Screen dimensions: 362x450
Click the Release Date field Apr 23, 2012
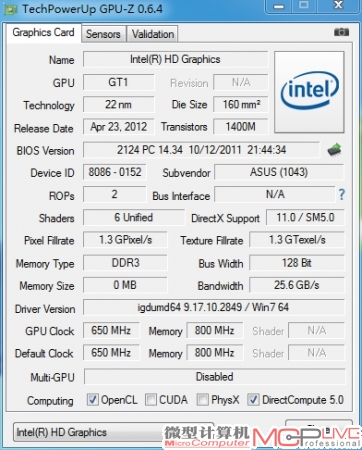(118, 127)
